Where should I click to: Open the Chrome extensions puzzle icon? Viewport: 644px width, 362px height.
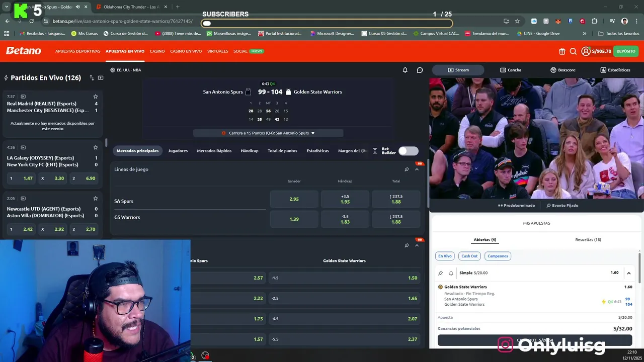pos(595,21)
